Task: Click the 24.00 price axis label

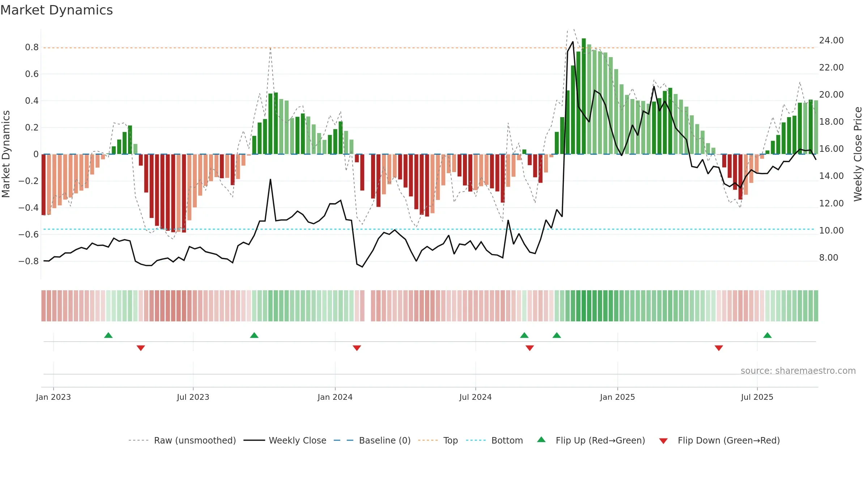Action: pos(831,40)
